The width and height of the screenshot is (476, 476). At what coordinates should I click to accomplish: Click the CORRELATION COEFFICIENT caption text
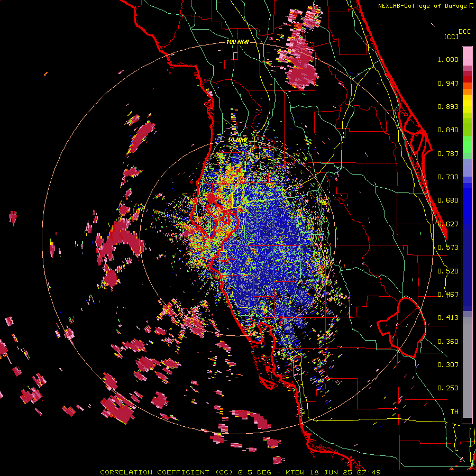point(154,472)
